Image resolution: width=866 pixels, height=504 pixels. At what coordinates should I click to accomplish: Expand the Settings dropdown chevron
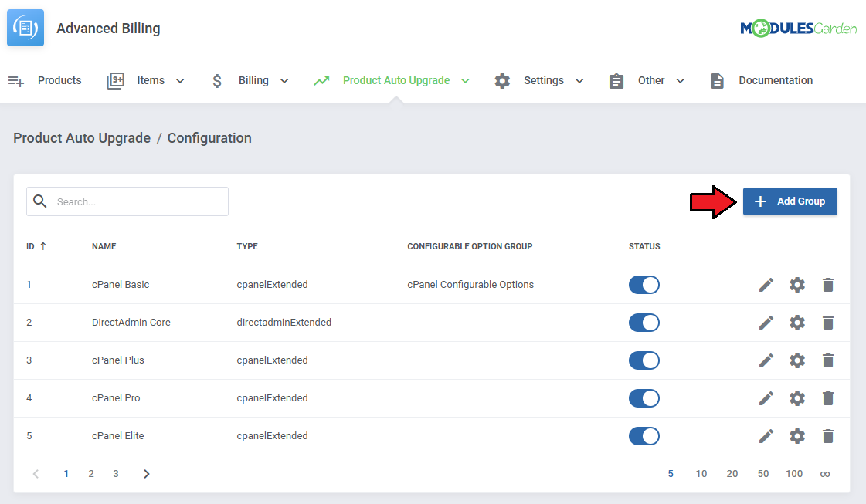pyautogui.click(x=579, y=81)
